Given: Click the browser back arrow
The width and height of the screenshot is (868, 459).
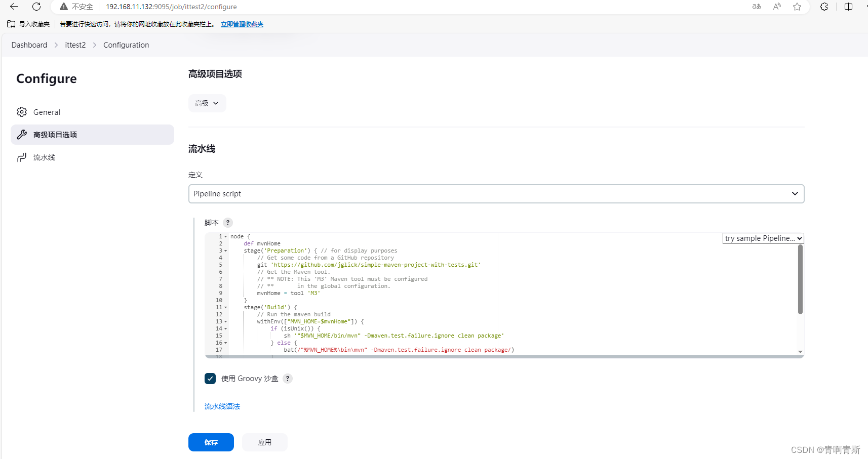Looking at the screenshot, I should (14, 7).
